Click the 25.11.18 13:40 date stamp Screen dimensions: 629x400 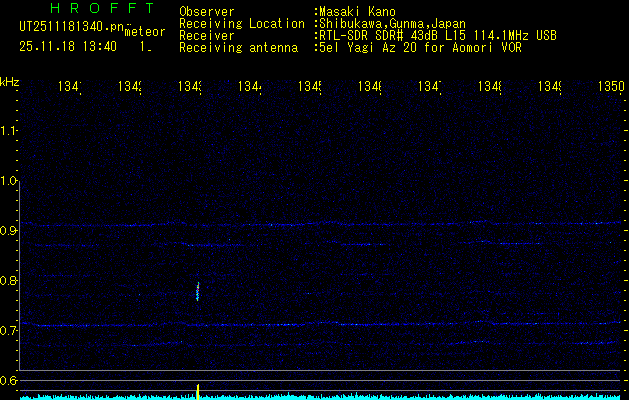click(x=67, y=46)
